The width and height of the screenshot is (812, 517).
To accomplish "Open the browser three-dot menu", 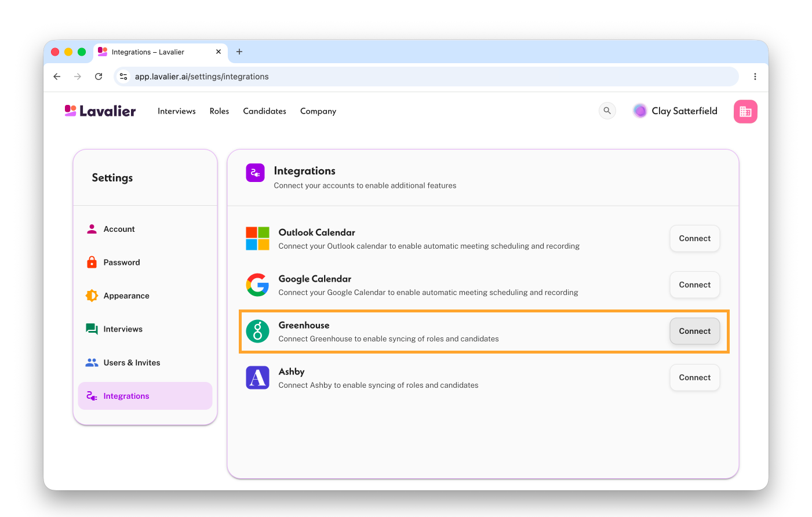I will click(x=755, y=77).
